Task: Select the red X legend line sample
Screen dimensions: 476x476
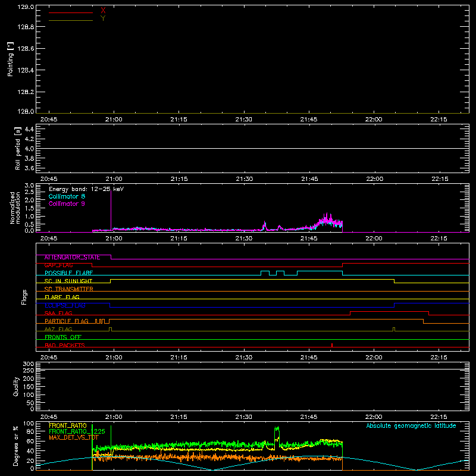Action: pyautogui.click(x=71, y=12)
